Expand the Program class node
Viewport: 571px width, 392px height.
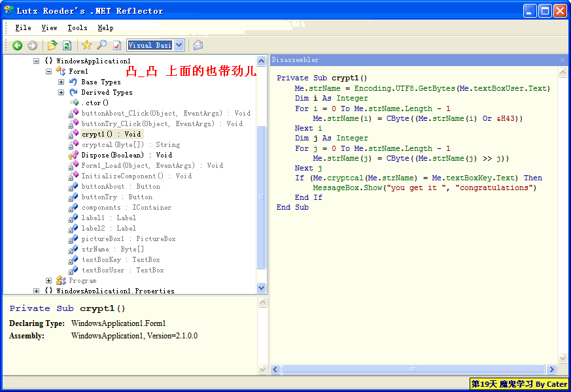click(x=49, y=281)
